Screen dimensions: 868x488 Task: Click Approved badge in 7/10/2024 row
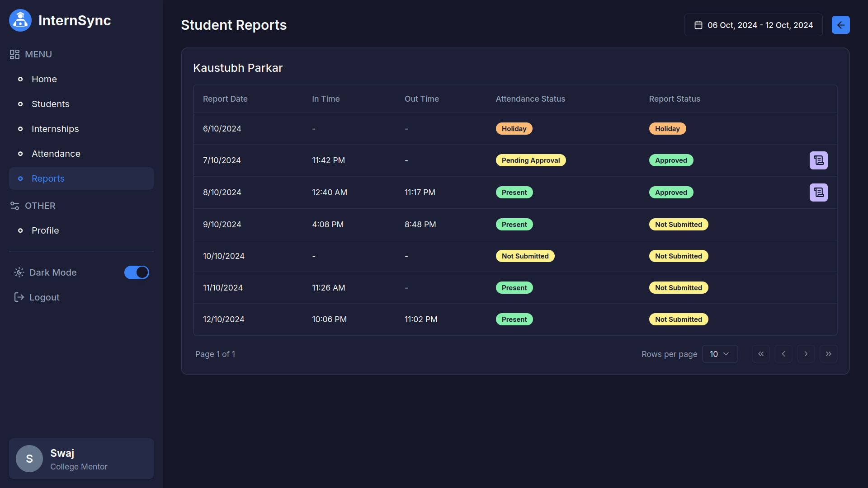pos(671,160)
